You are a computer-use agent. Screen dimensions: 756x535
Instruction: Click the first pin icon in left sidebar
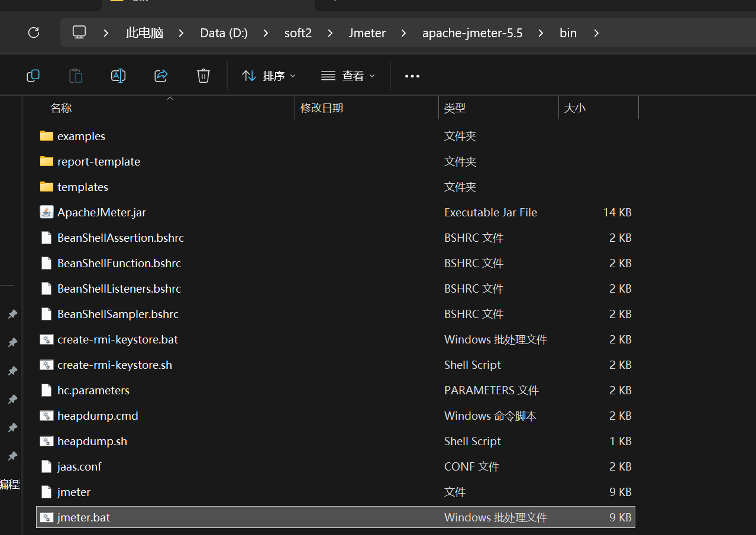12,314
